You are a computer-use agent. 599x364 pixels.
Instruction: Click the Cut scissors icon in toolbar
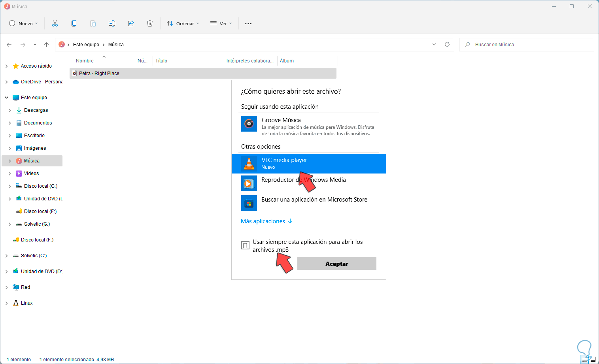(55, 24)
